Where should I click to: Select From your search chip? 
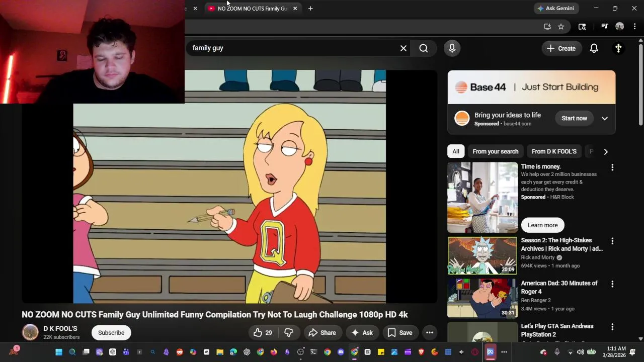tap(495, 151)
